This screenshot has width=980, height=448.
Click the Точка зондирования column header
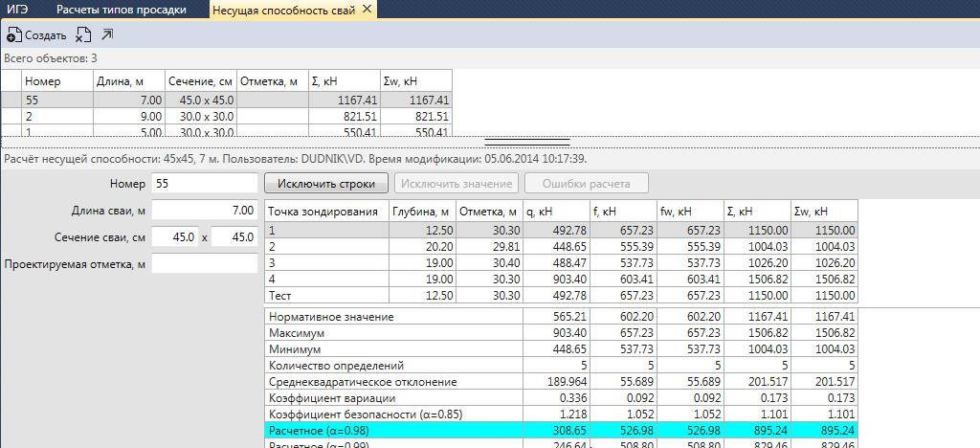(x=325, y=212)
